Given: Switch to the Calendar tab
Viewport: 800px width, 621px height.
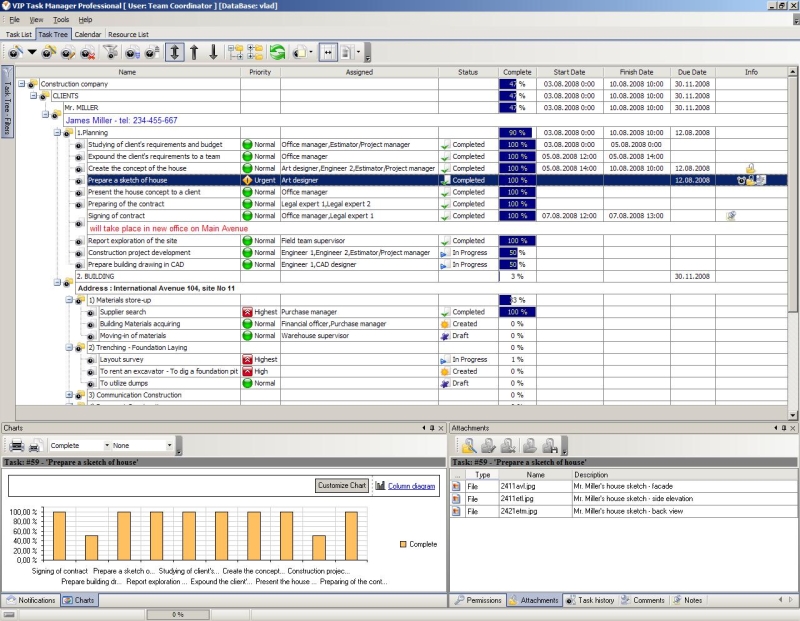Looking at the screenshot, I should pos(87,34).
